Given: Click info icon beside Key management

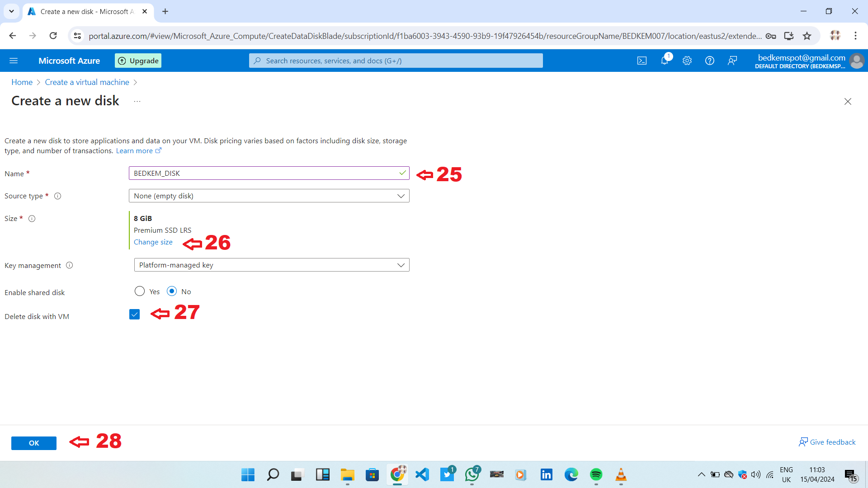Looking at the screenshot, I should point(69,265).
